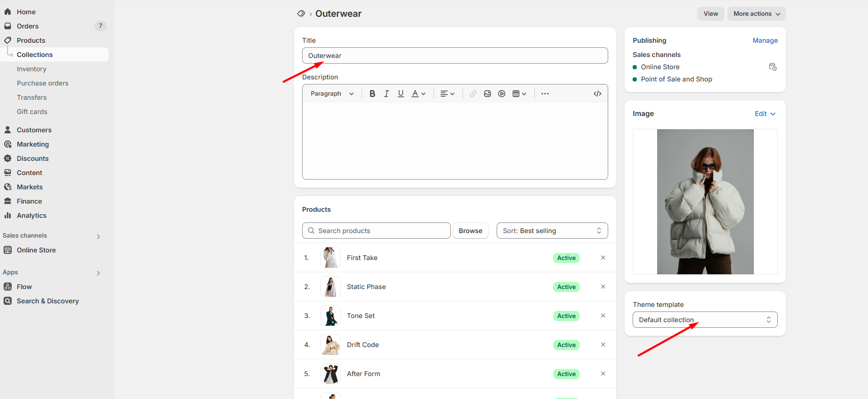Screen dimensions: 868x399
Task: Click the Manage publishing link
Action: click(x=765, y=40)
